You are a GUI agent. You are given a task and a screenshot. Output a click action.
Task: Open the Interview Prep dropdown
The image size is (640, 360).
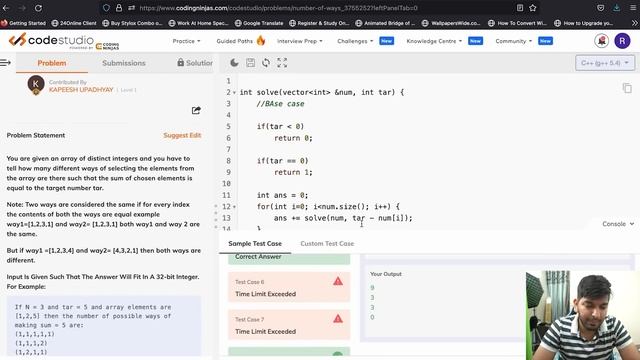point(300,41)
